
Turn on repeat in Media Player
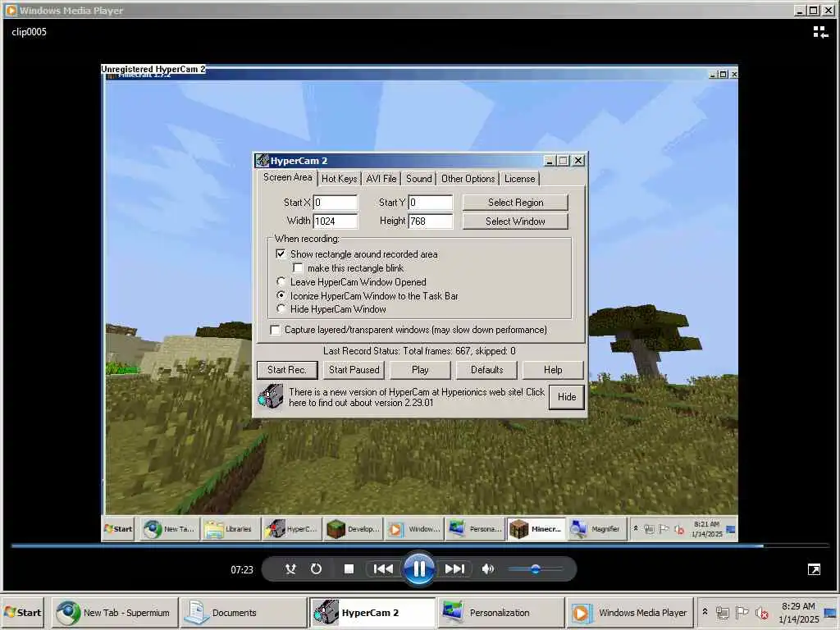pyautogui.click(x=316, y=569)
